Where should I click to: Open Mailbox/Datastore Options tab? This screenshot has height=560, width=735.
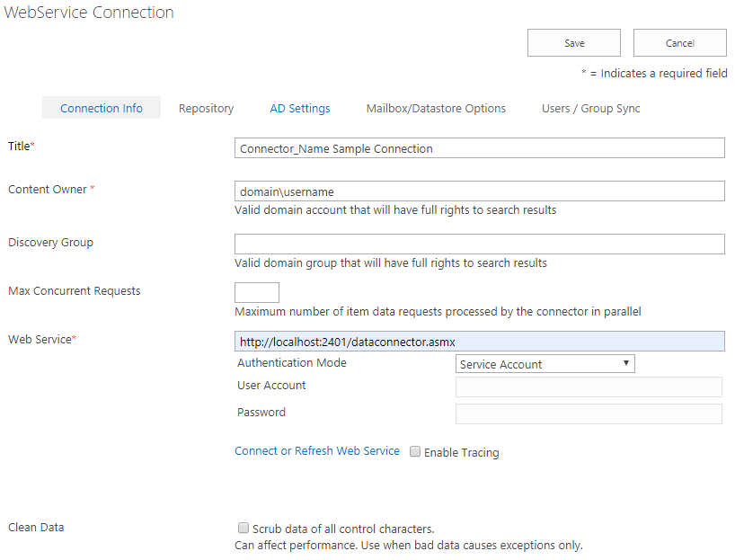(436, 108)
